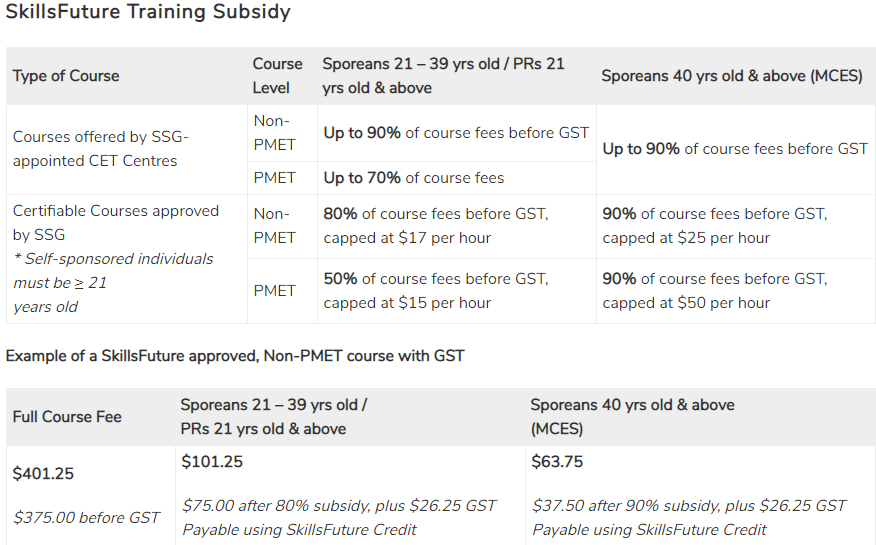
Task: Click the Certifiable Courses approved by SSG cell
Action: (x=115, y=222)
